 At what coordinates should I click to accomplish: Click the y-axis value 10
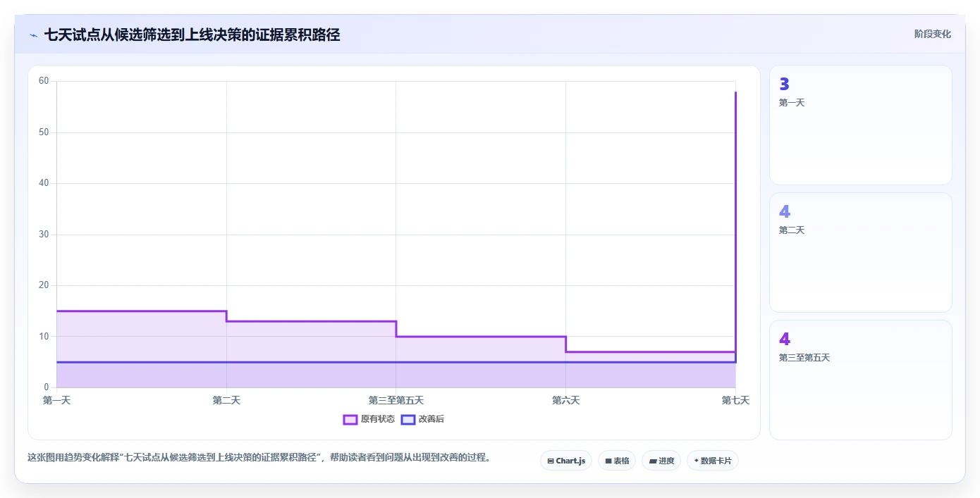point(44,337)
